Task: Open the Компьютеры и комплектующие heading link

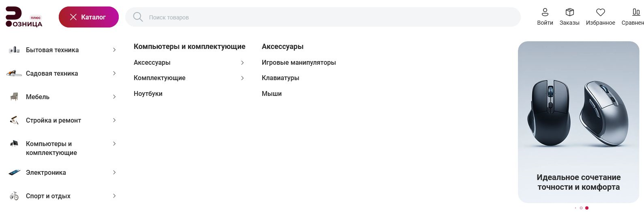Action: (x=189, y=47)
